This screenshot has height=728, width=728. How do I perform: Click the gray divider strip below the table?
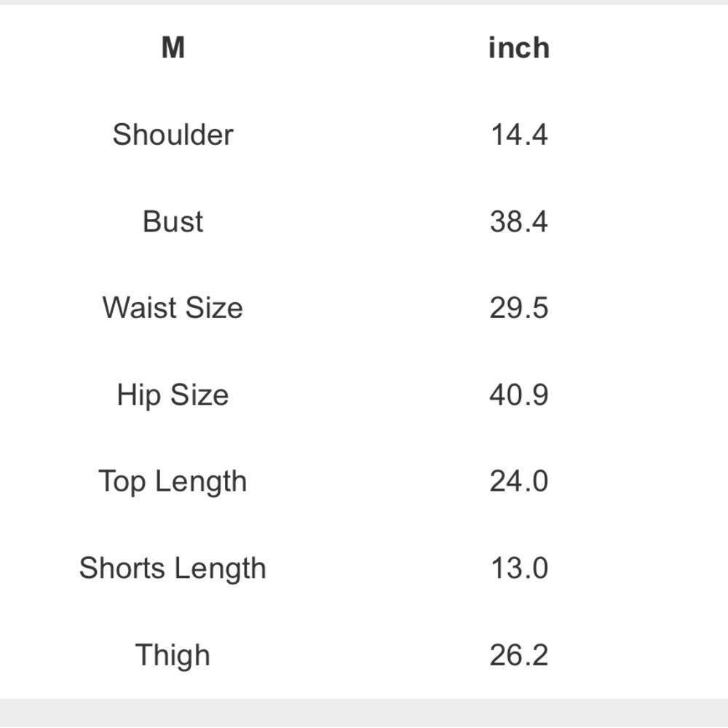(x=364, y=713)
